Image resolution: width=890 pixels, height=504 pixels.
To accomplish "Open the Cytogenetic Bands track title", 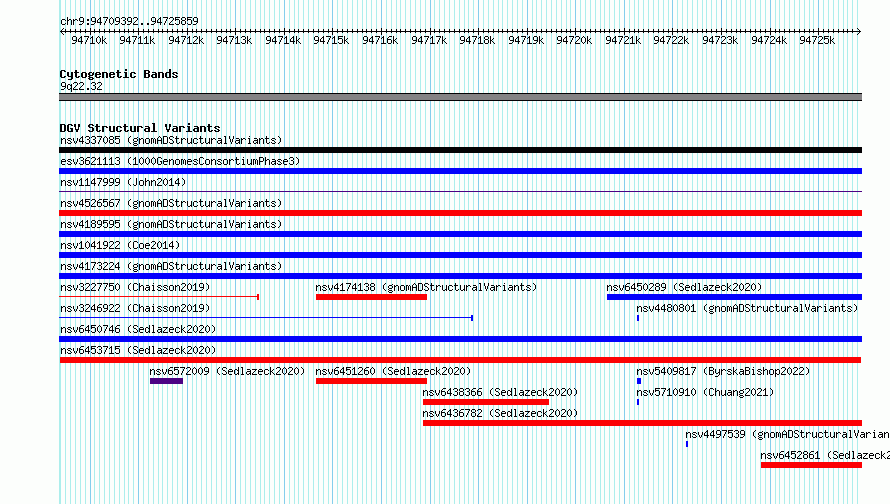I will tap(119, 74).
